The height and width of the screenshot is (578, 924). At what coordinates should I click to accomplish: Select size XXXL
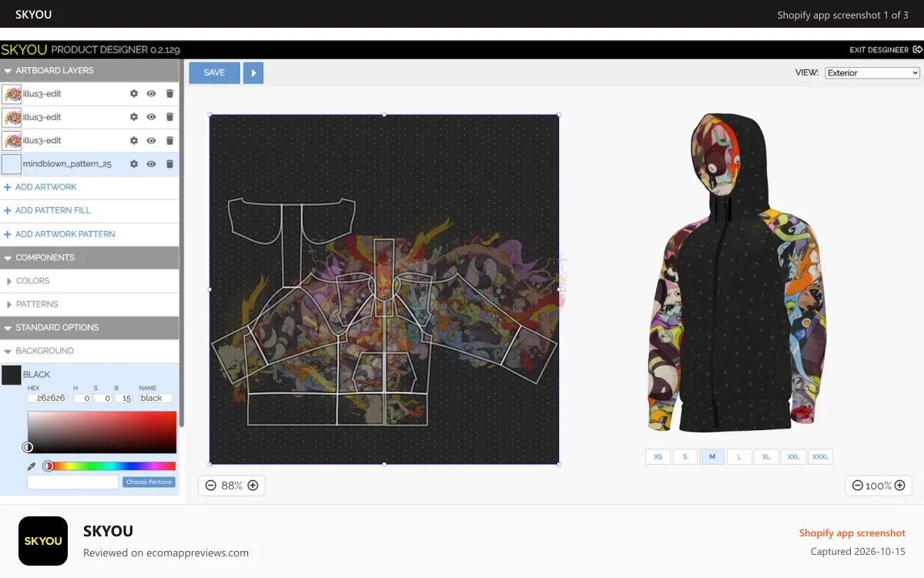coord(821,457)
